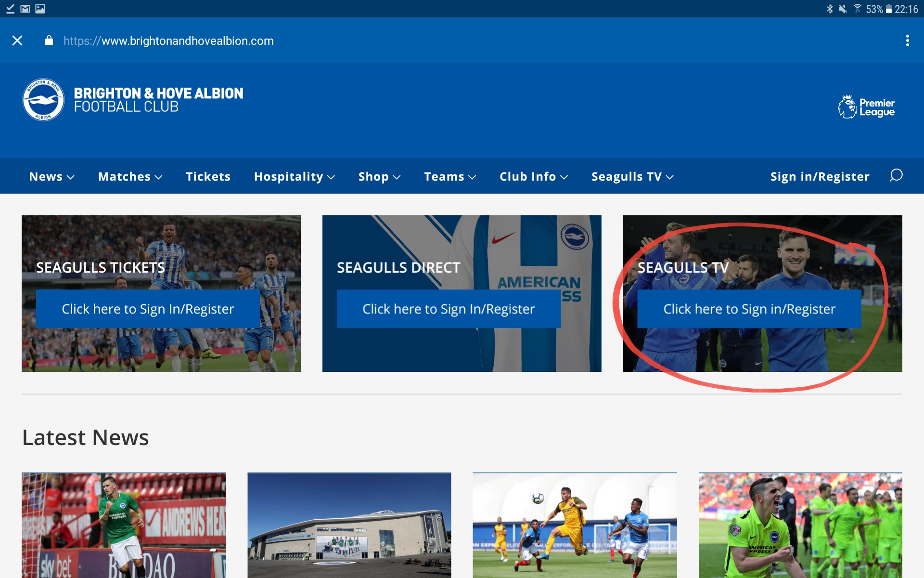Click the SEAGULLS TICKETS card heading

point(101,267)
